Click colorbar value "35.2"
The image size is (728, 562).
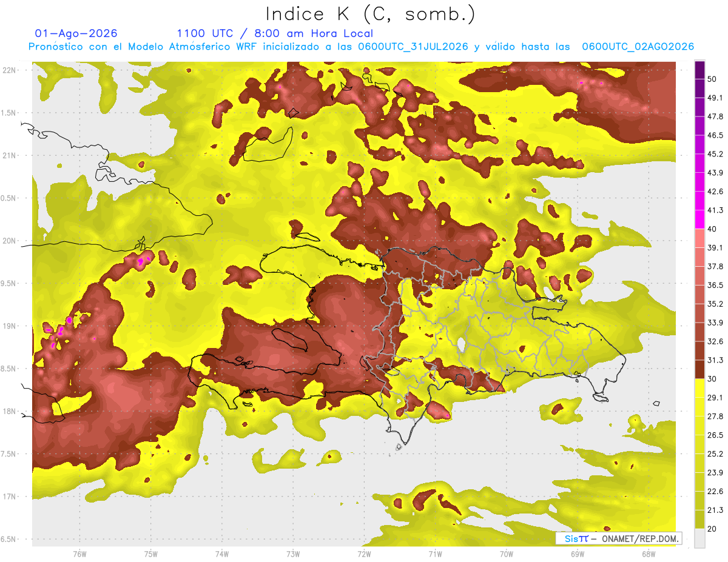[x=715, y=304]
